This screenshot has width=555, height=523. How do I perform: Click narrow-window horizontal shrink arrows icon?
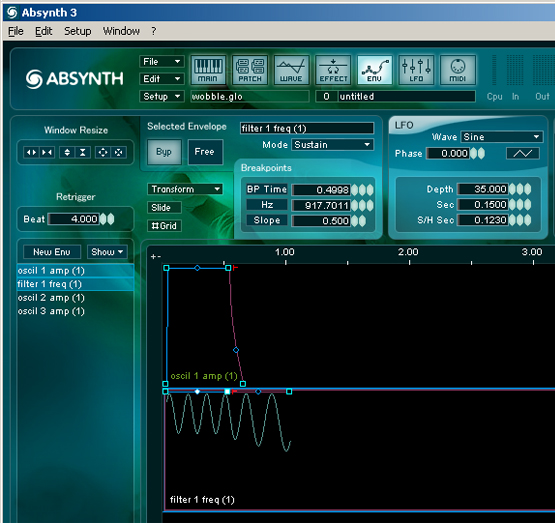[x=47, y=153]
